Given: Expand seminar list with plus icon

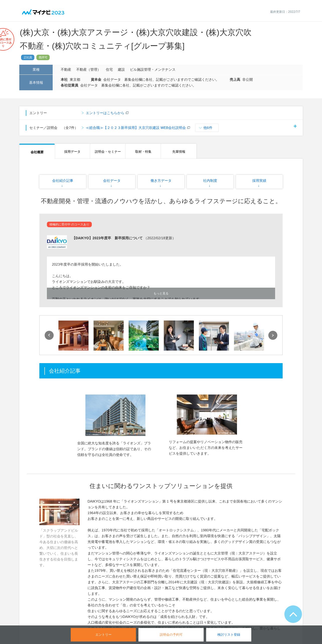Looking at the screenshot, I should (295, 126).
